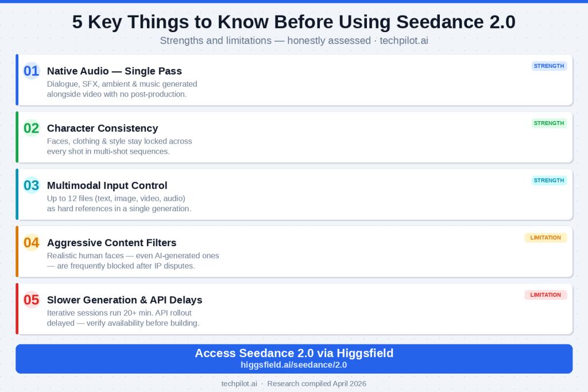588x392 pixels.
Task: Select STRENGTH tag on Multimodal Input card
Action: point(549,180)
